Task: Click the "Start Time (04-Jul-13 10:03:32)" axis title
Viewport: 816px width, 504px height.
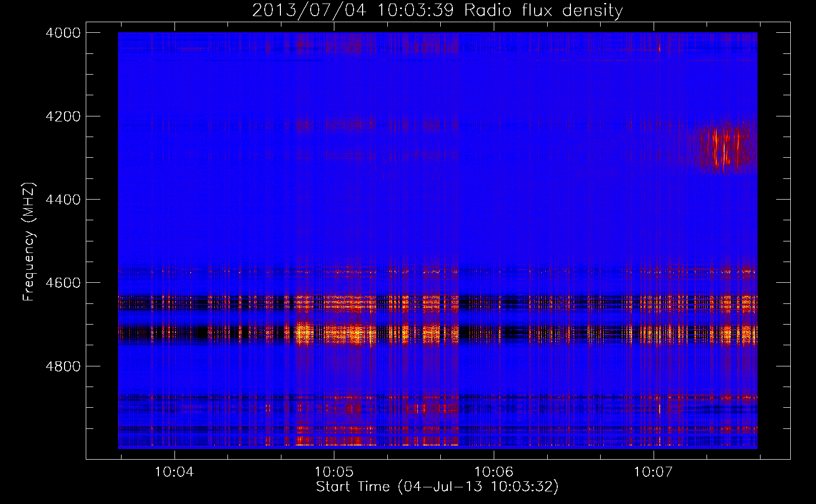Action: 437,487
